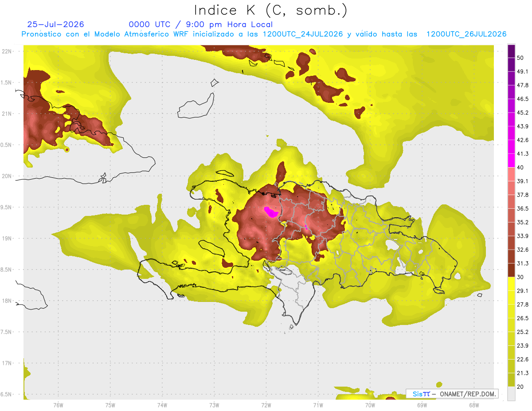Click the longitude axis label '76W'
This screenshot has height=411, width=532.
coord(58,405)
